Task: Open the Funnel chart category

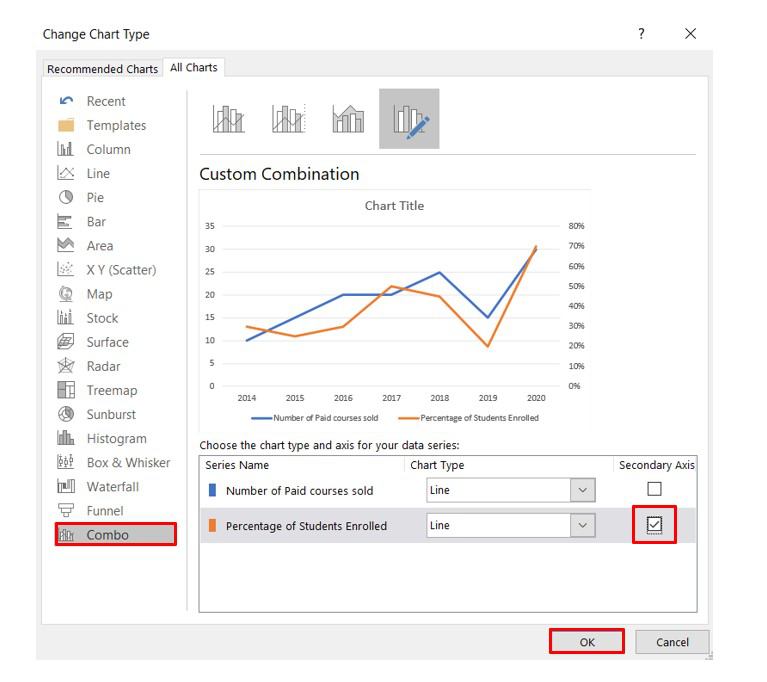Action: click(105, 511)
